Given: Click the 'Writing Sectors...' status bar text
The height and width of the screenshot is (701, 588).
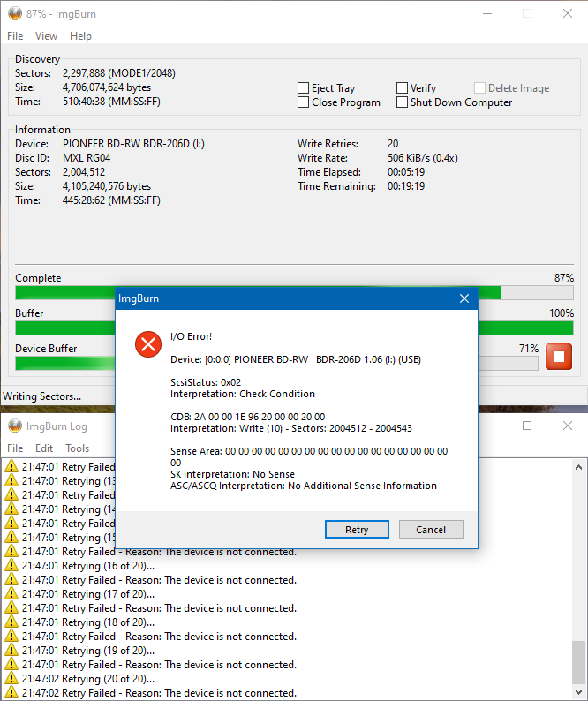Looking at the screenshot, I should tap(42, 396).
